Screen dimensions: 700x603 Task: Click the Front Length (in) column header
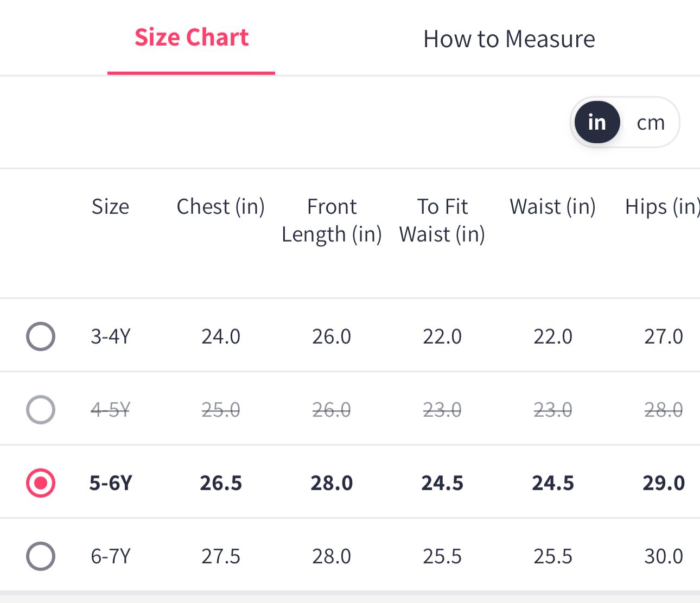pos(332,220)
